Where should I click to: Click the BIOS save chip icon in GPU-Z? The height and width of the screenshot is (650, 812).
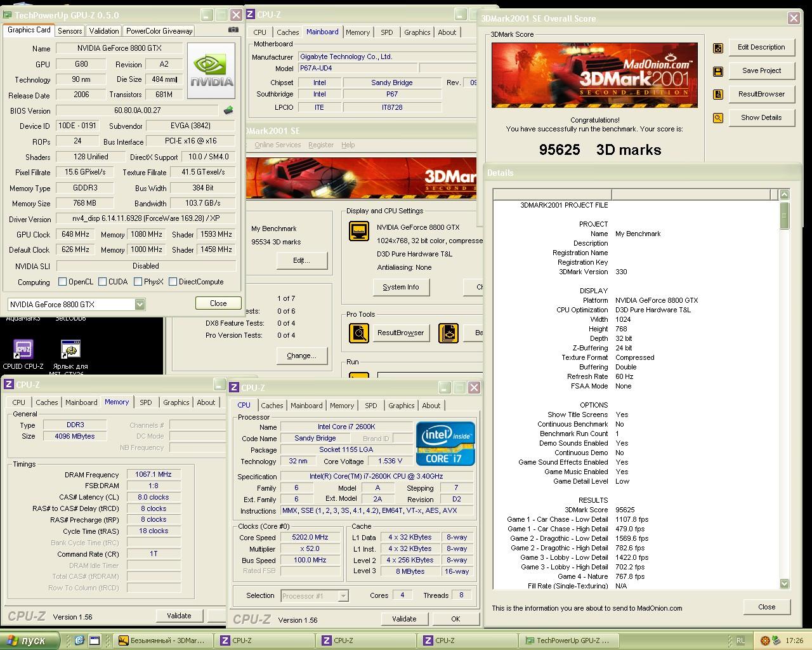tap(228, 110)
